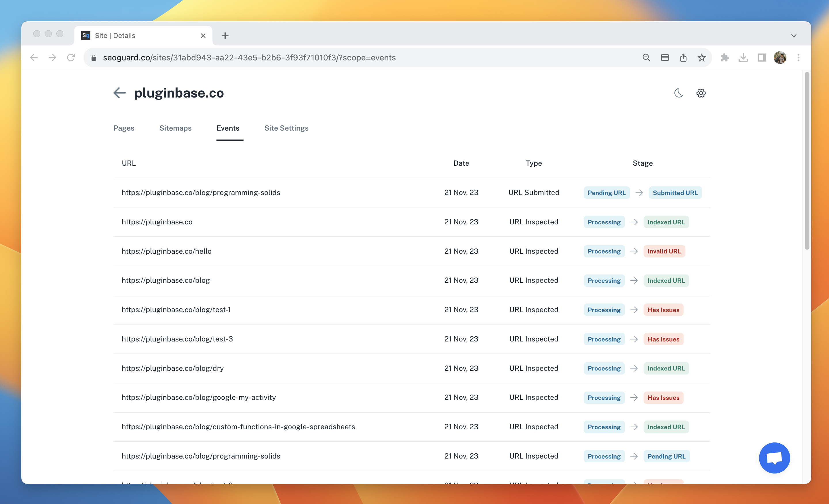Click the Invalid URL stage badge
The image size is (829, 504).
point(664,251)
